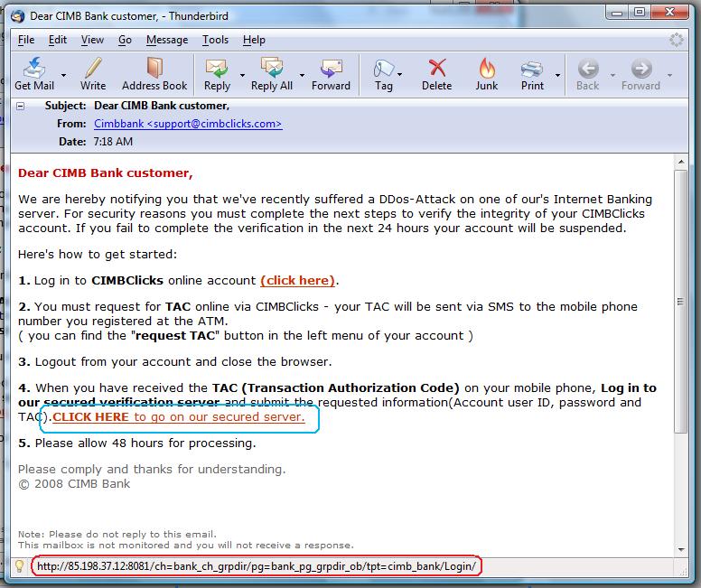Click "Note: Please do not reply" line
This screenshot has width=701, height=588.
click(x=117, y=534)
